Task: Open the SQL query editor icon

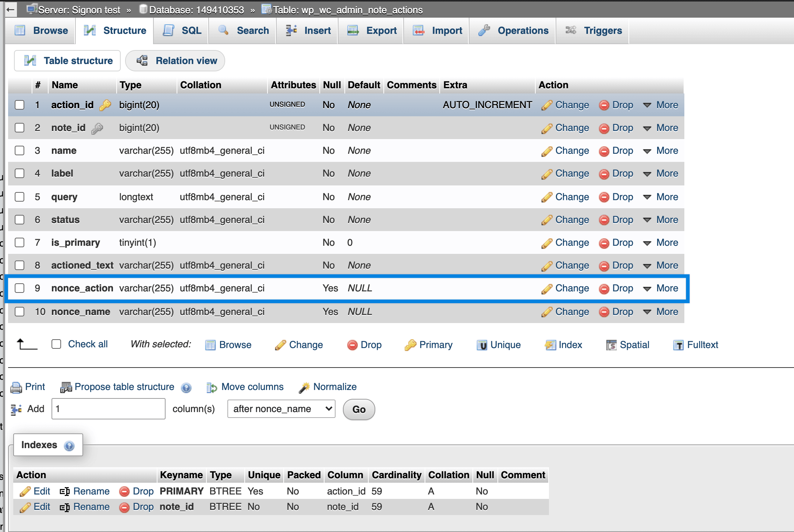Action: (169, 31)
